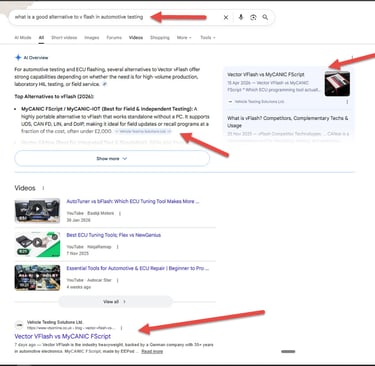
Task: Play the AutoTuner vs bFlash video thumbnail
Action: coord(37,210)
